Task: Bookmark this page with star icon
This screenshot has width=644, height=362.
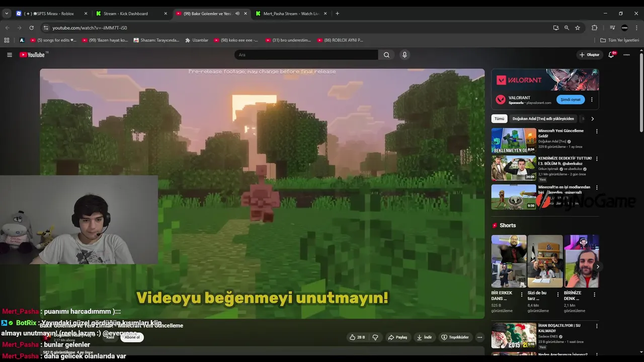Action: 578,28
